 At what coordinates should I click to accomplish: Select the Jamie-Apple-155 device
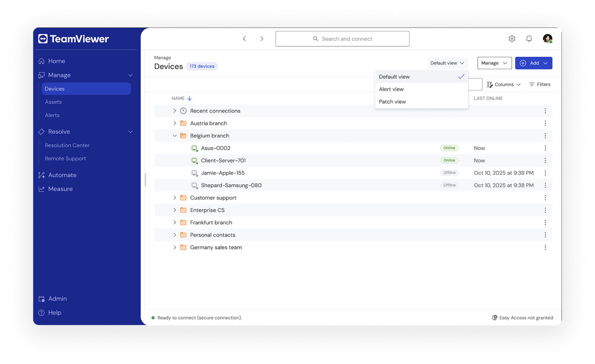223,173
